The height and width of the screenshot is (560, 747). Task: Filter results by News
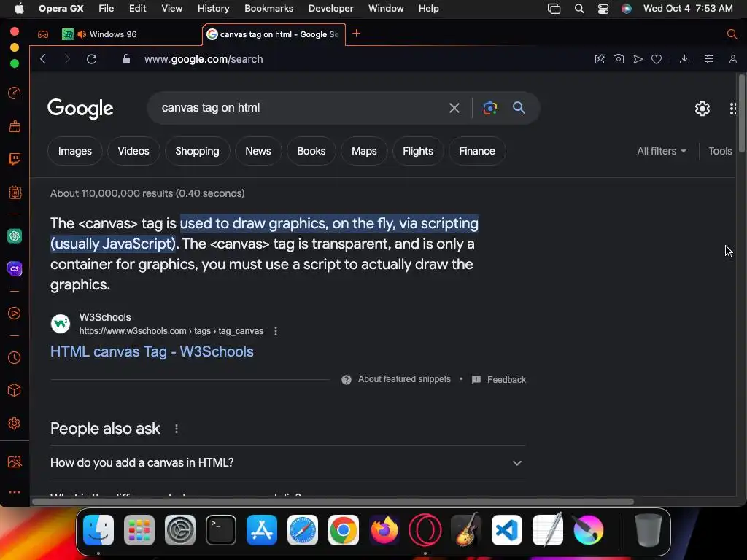(x=258, y=151)
